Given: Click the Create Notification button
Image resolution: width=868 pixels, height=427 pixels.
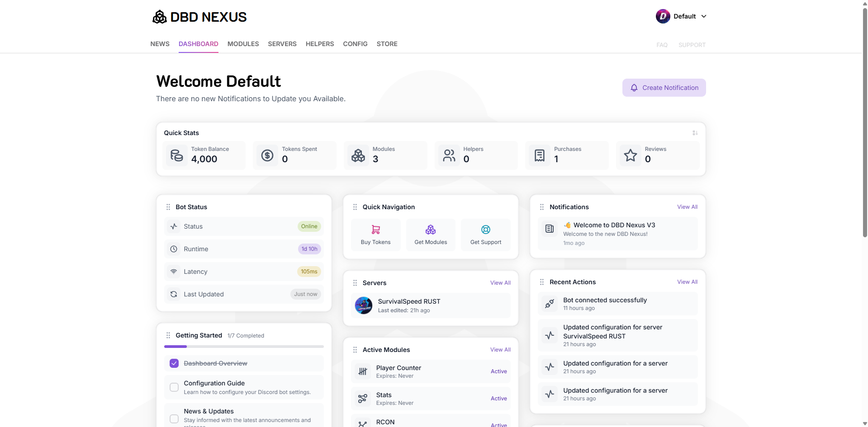Looking at the screenshot, I should (664, 87).
